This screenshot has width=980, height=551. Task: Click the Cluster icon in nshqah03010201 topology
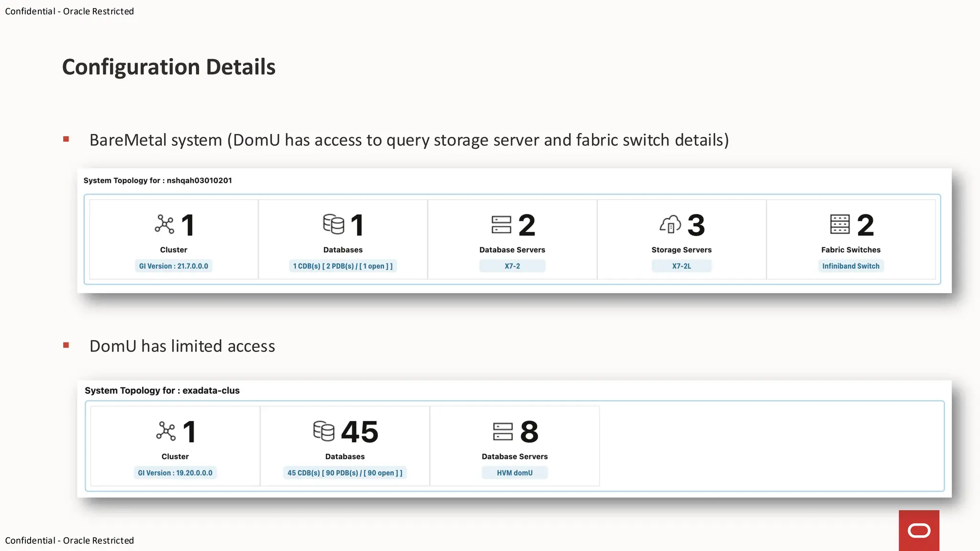165,224
